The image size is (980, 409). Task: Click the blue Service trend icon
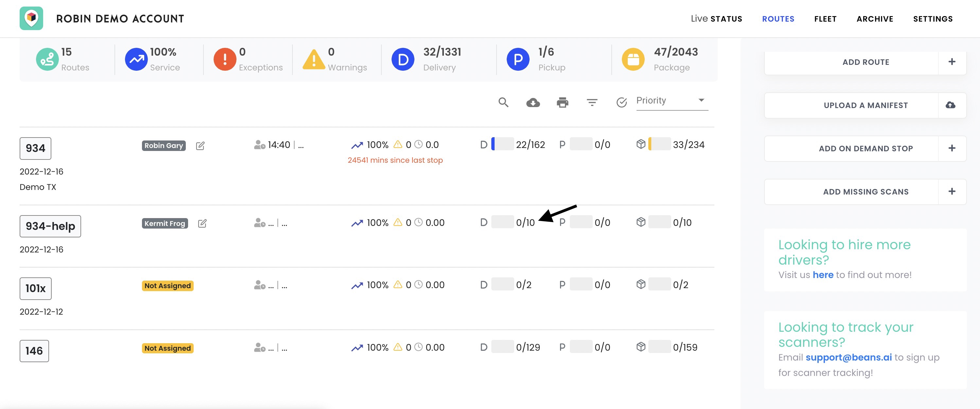pos(136,59)
